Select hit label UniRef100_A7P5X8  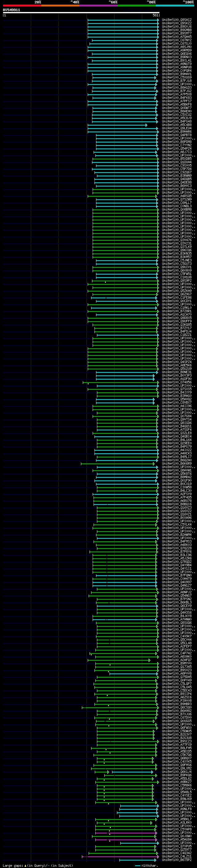pyautogui.click(x=177, y=94)
